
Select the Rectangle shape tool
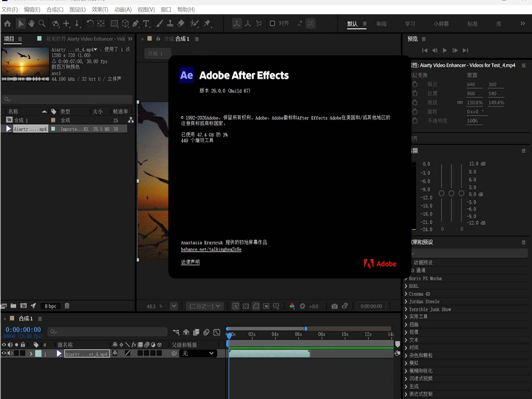coord(114,24)
